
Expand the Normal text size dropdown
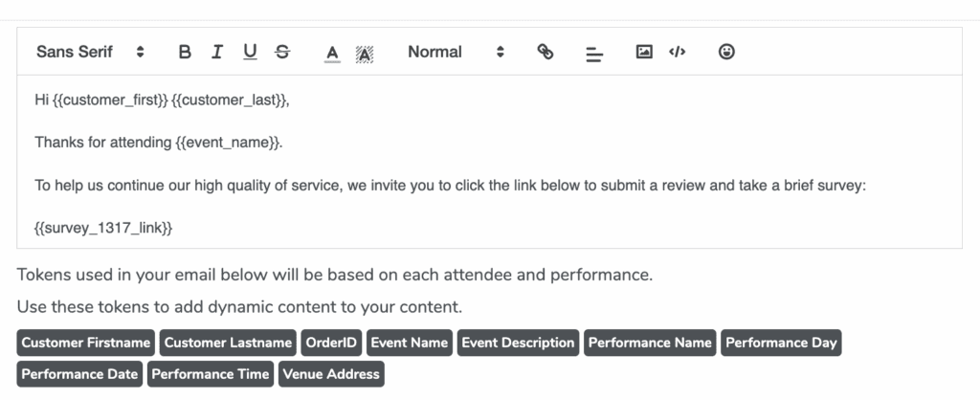pos(455,53)
